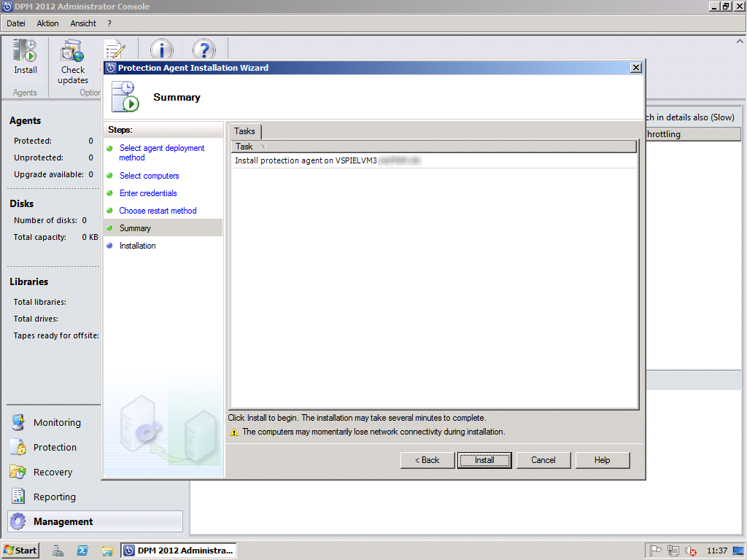Cancel the Protection Agent Installation Wizard
747x560 pixels.
tap(543, 460)
